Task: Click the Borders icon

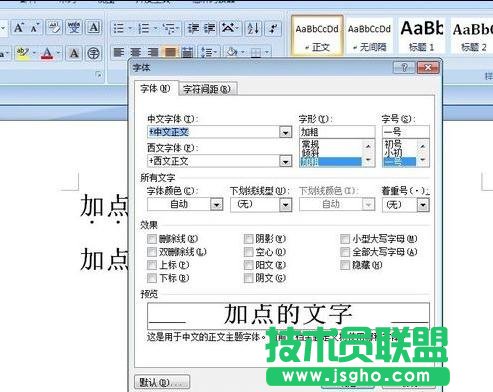Action: pyautogui.click(x=256, y=52)
